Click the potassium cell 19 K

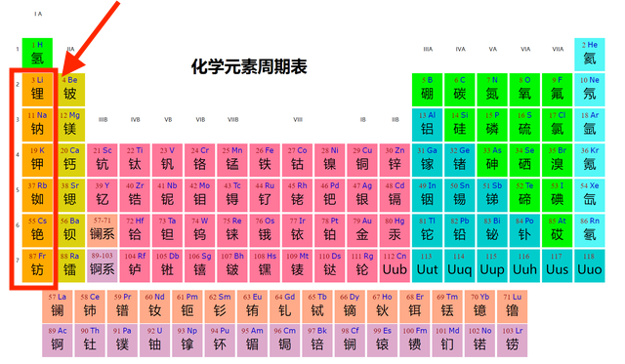[37, 160]
